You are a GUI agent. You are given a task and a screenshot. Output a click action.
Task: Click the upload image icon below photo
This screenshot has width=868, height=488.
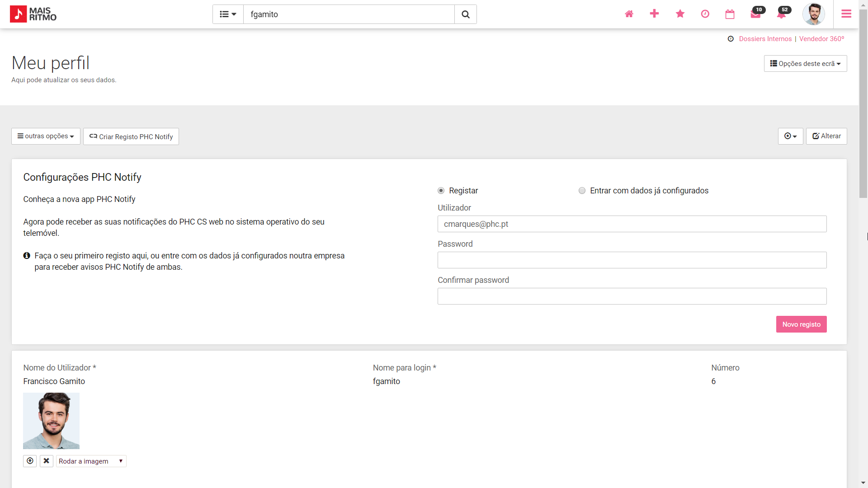tap(30, 461)
